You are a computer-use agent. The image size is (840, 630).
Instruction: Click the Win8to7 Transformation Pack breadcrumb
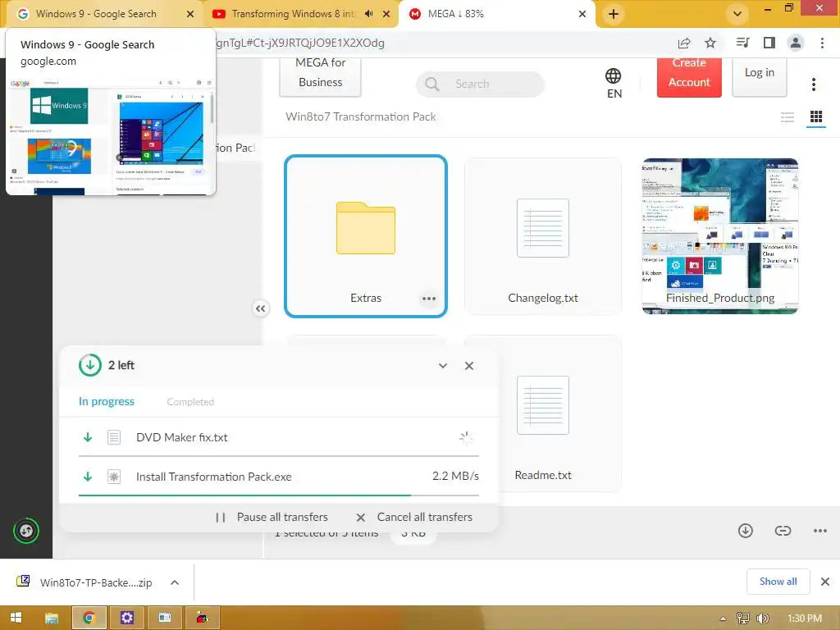tap(361, 116)
